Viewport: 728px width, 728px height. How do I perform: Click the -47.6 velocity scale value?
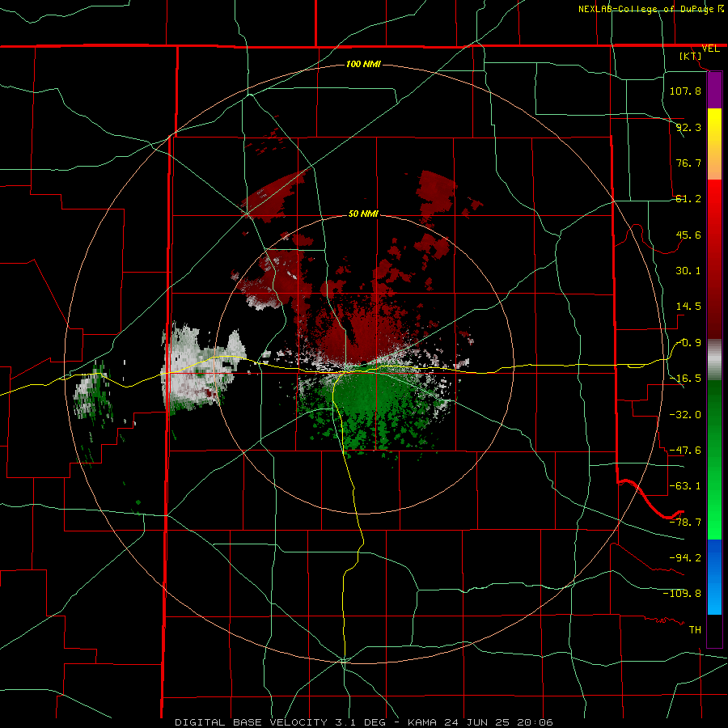coord(685,451)
